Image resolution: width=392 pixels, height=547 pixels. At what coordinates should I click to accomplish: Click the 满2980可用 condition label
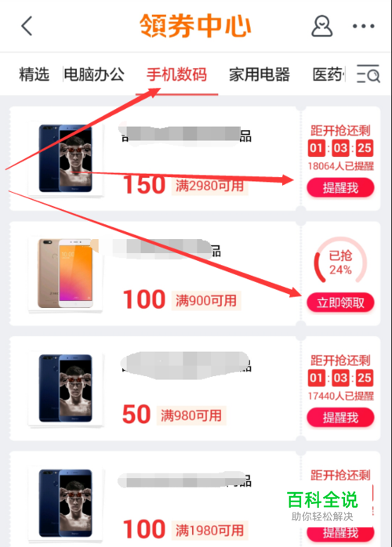click(209, 186)
